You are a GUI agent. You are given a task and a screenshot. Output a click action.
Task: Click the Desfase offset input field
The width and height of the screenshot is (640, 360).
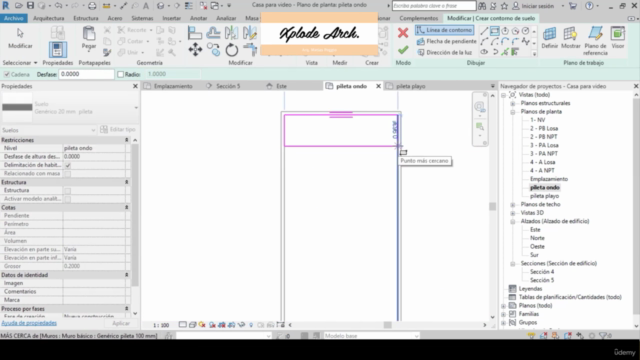pyautogui.click(x=86, y=74)
